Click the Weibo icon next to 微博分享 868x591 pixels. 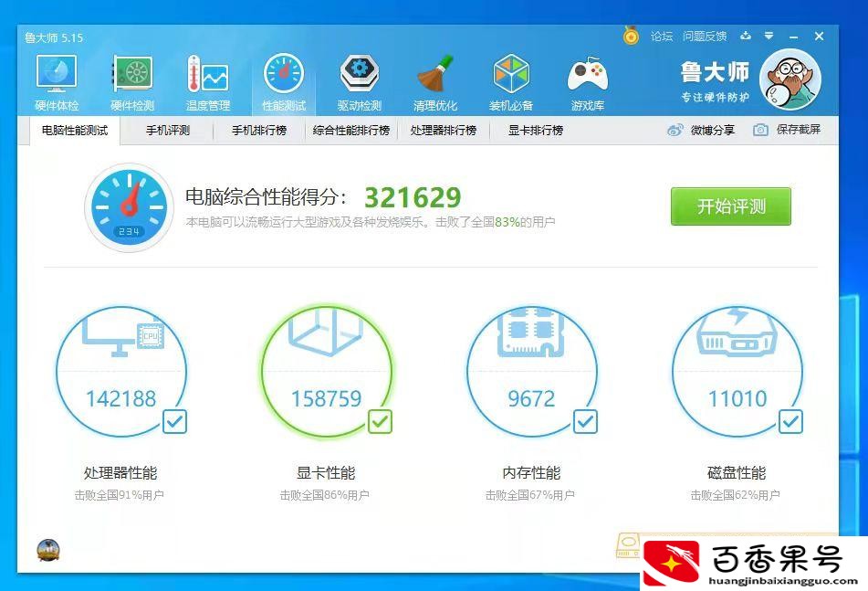click(x=675, y=130)
